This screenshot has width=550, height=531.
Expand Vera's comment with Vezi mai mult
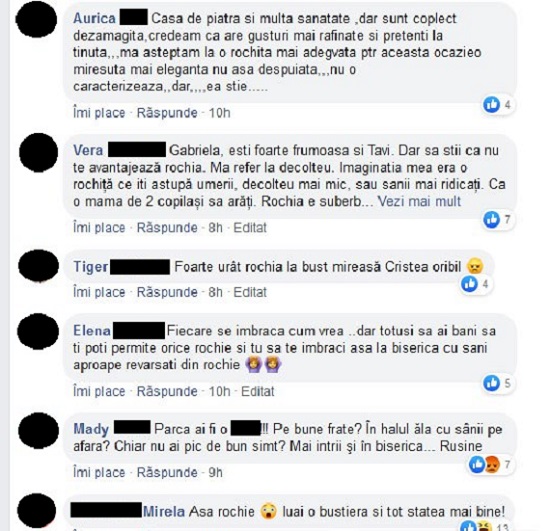419,201
